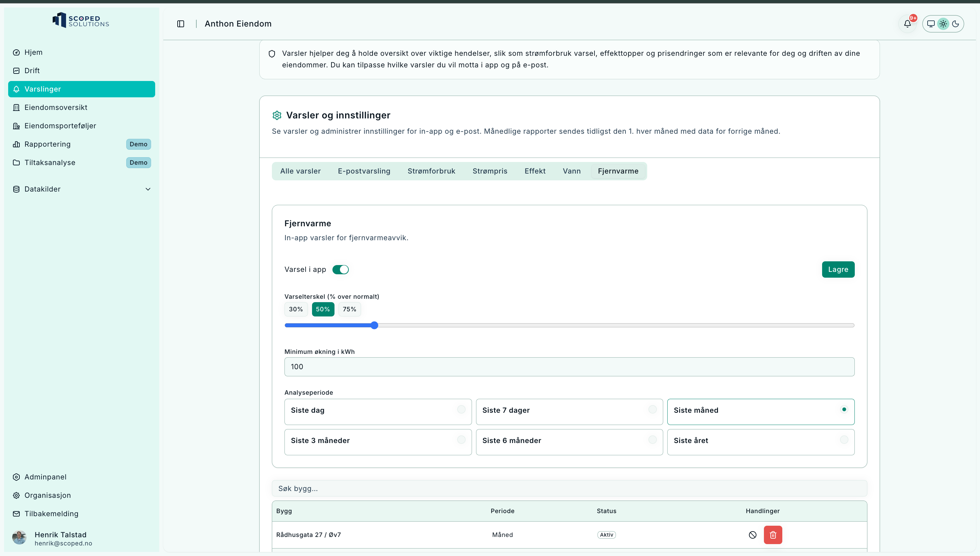Select light mode sun icon

tap(943, 24)
